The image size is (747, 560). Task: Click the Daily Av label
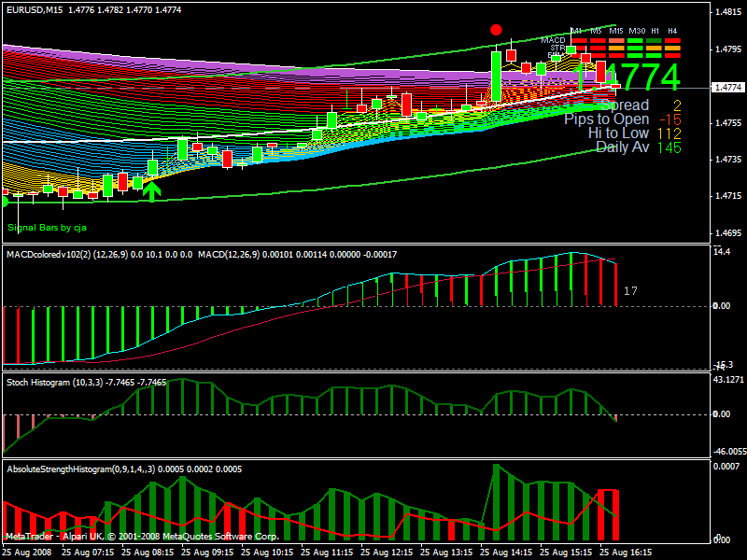[622, 147]
